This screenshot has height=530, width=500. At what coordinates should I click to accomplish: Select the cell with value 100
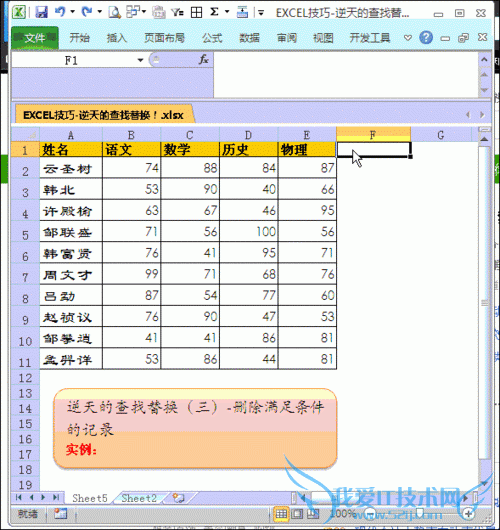click(x=248, y=232)
